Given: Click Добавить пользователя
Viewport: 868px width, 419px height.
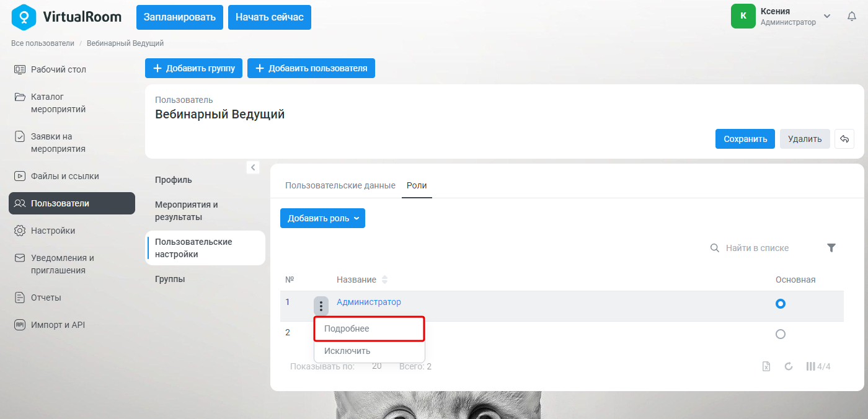Looking at the screenshot, I should (311, 68).
